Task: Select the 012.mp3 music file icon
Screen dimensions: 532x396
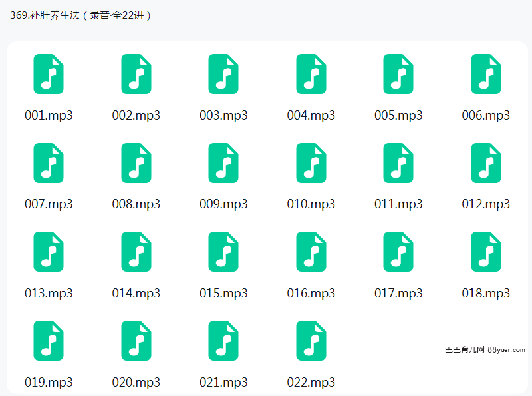Action: click(x=486, y=163)
